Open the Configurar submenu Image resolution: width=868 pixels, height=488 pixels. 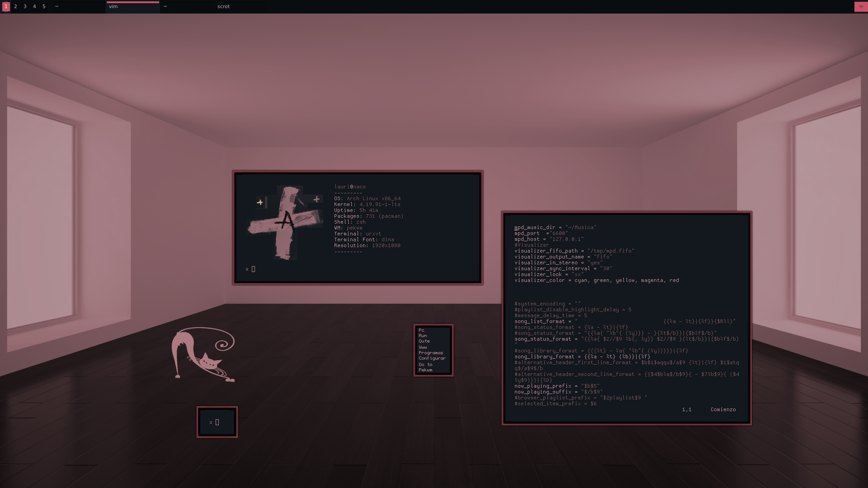coord(432,358)
